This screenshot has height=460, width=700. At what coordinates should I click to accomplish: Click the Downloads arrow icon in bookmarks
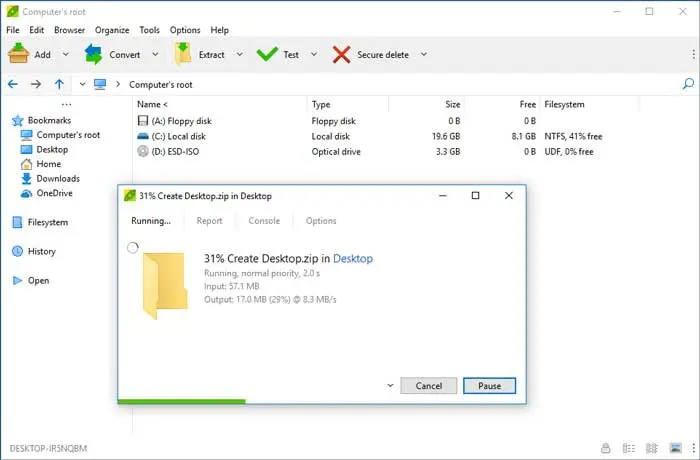tap(26, 179)
